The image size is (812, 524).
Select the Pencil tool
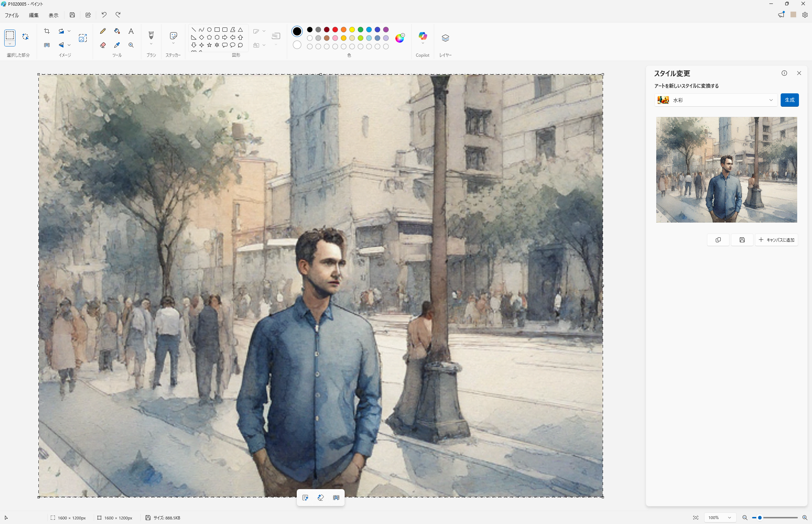click(x=103, y=31)
